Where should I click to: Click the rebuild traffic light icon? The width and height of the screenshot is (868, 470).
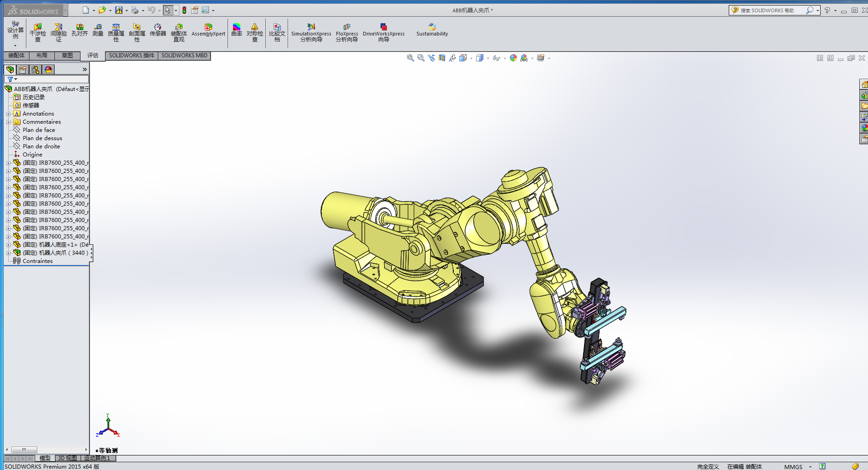click(184, 10)
